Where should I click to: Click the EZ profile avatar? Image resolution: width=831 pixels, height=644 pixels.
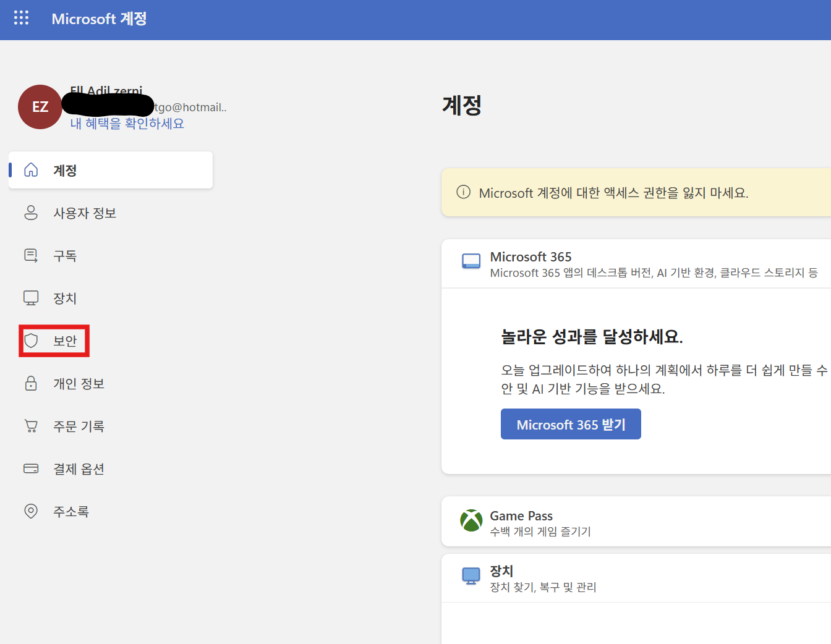(x=40, y=107)
